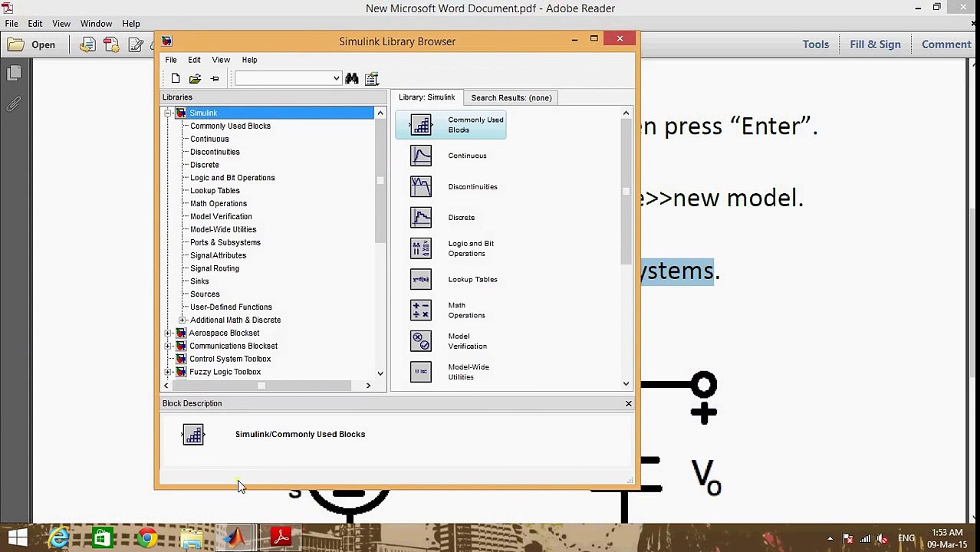Open page thumbnails panel in Adobe Reader sidebar
This screenshot has height=552, width=980.
click(14, 73)
